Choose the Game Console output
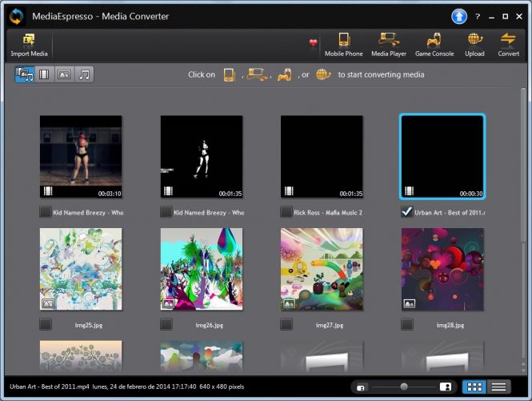The width and height of the screenshot is (532, 401). [434, 45]
